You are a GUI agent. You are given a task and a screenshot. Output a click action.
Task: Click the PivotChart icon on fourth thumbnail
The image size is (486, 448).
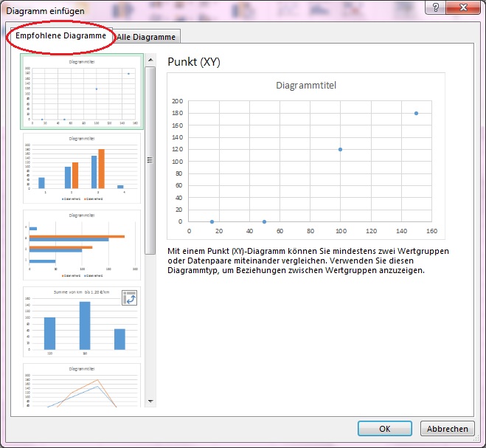(131, 297)
